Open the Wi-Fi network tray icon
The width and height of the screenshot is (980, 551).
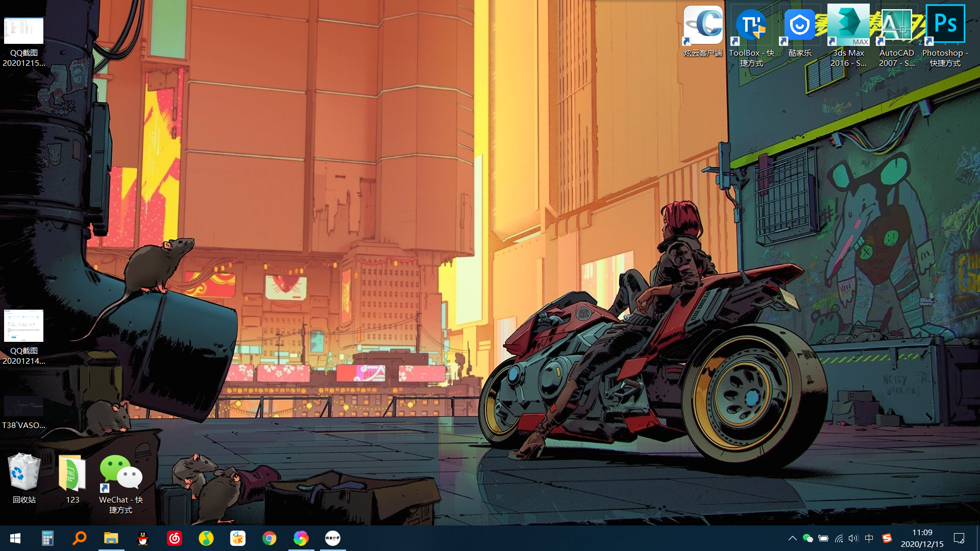point(839,538)
